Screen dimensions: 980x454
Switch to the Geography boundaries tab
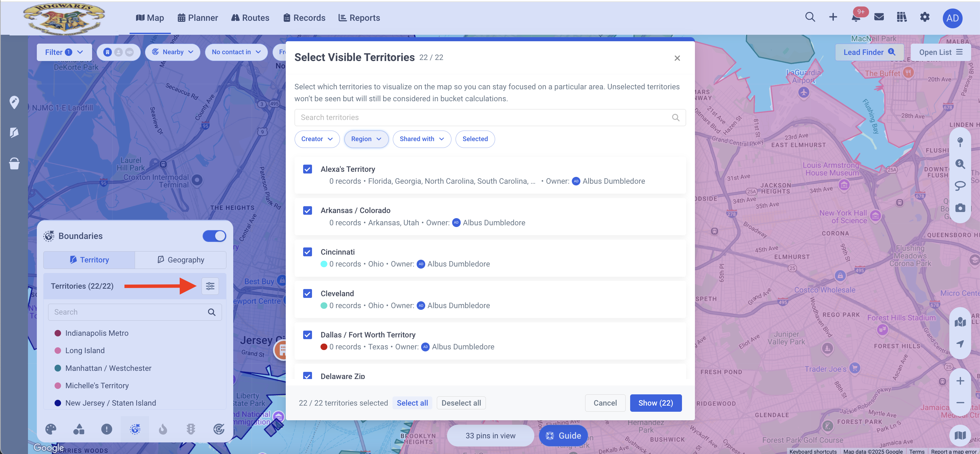(x=180, y=260)
